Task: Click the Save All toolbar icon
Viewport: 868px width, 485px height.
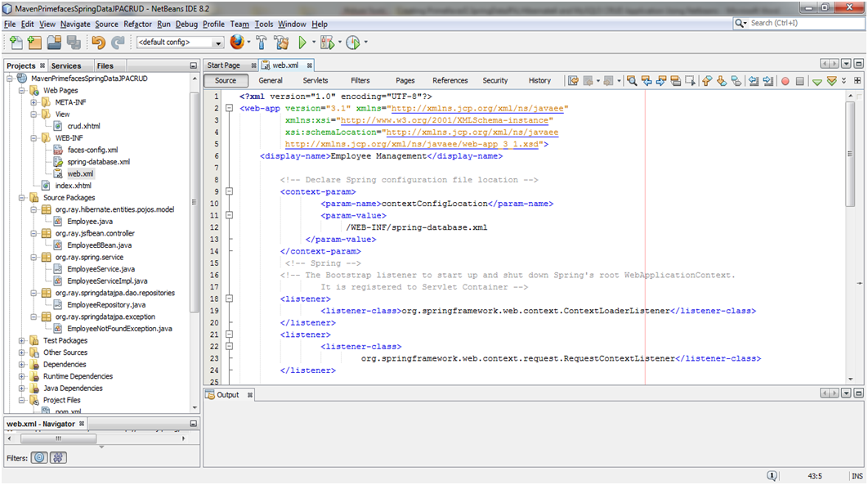Action: 73,43
